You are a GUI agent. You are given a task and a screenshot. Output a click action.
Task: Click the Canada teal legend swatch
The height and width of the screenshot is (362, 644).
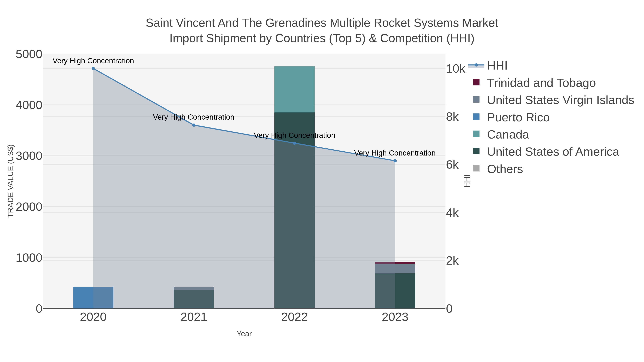pyautogui.click(x=476, y=134)
